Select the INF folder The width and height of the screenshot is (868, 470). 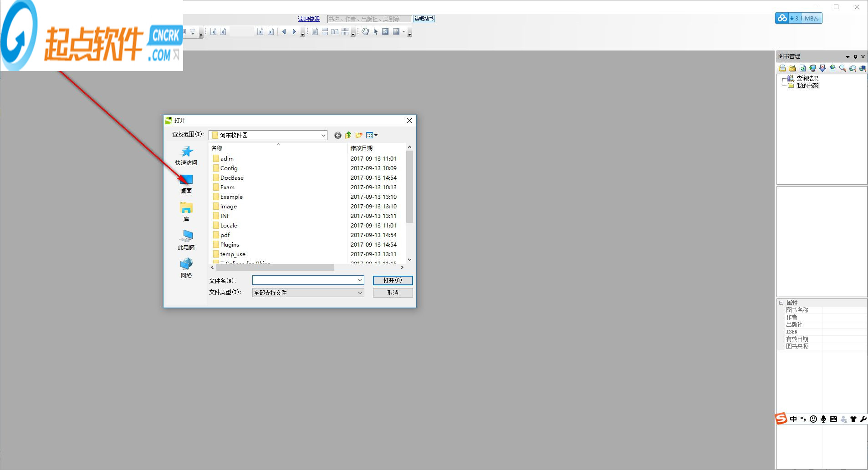pos(225,216)
